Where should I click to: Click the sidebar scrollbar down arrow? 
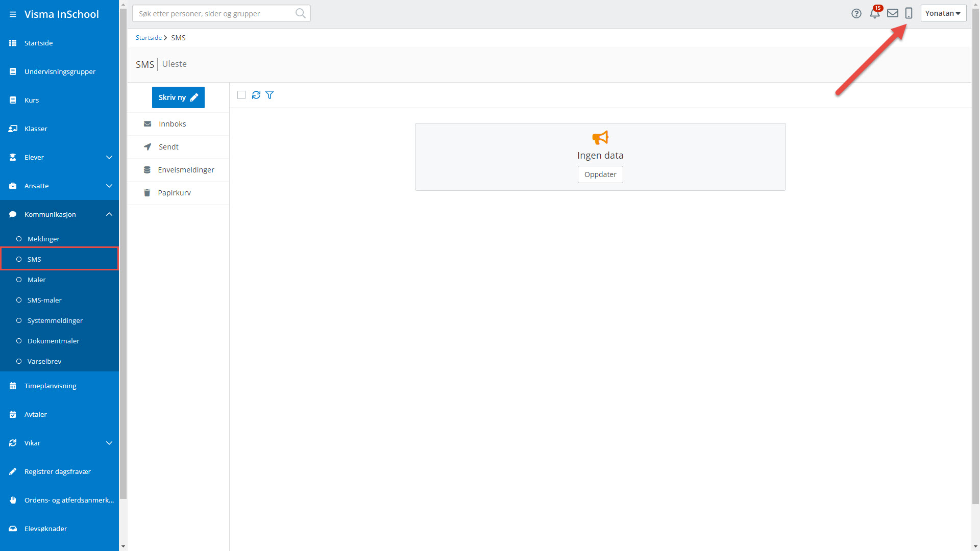[x=123, y=546]
